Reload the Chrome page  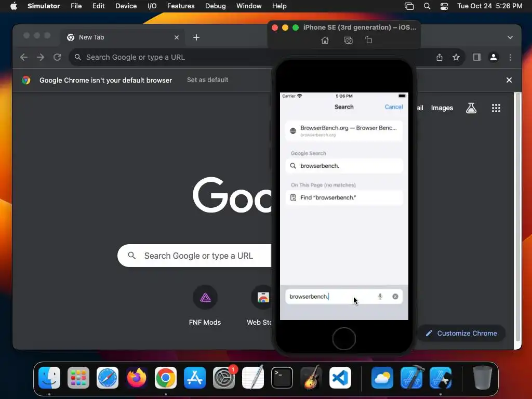point(57,57)
